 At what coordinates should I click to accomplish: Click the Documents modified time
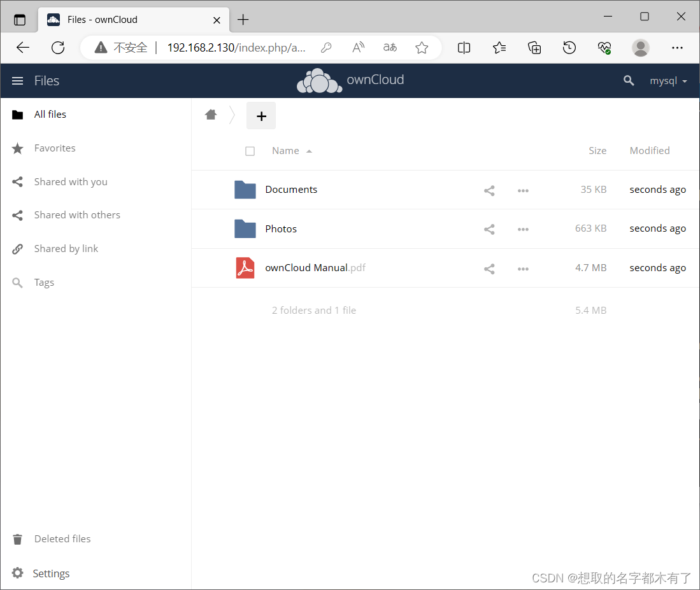657,190
